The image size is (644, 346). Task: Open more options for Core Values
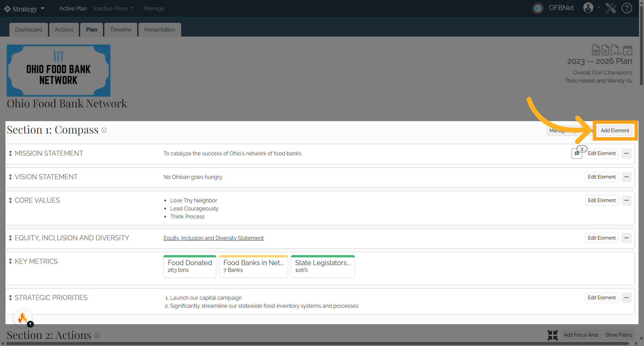(x=627, y=200)
